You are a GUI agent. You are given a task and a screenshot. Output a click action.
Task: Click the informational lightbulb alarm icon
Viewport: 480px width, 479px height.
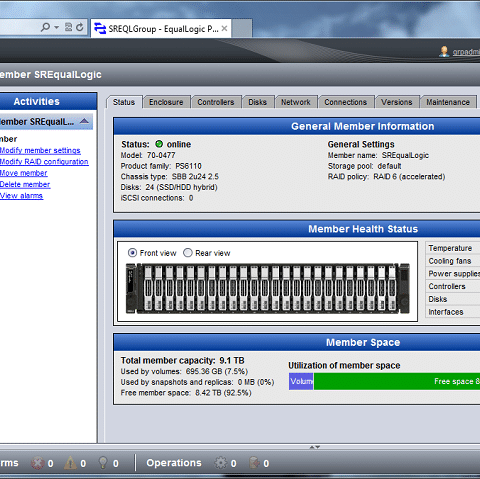[103, 462]
